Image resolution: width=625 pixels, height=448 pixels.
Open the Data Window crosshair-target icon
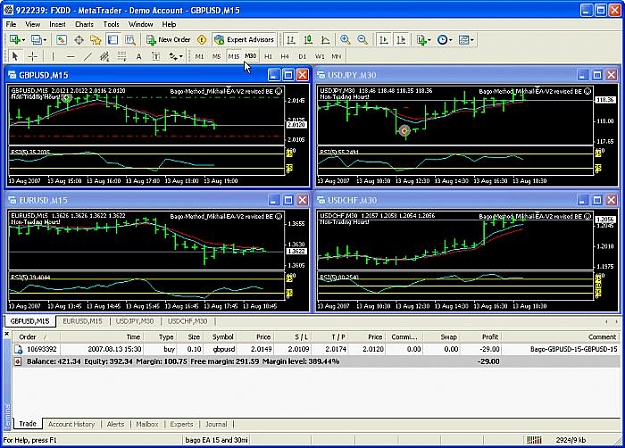click(x=79, y=40)
